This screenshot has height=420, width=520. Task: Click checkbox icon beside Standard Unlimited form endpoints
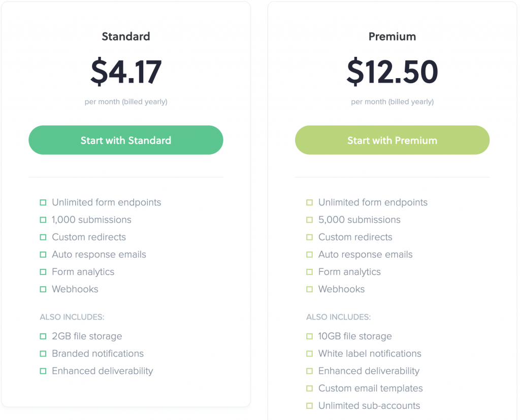(x=43, y=202)
